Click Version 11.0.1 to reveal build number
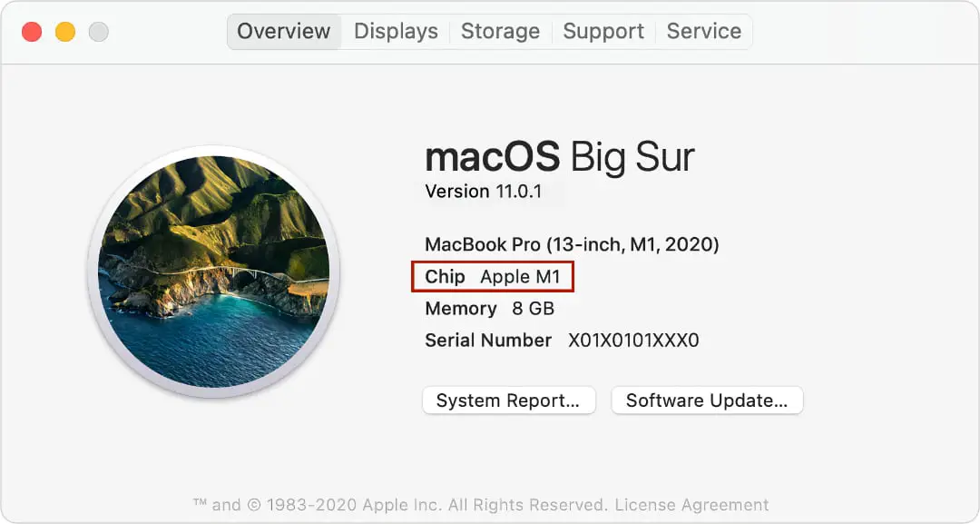The height and width of the screenshot is (524, 980). coord(483,192)
